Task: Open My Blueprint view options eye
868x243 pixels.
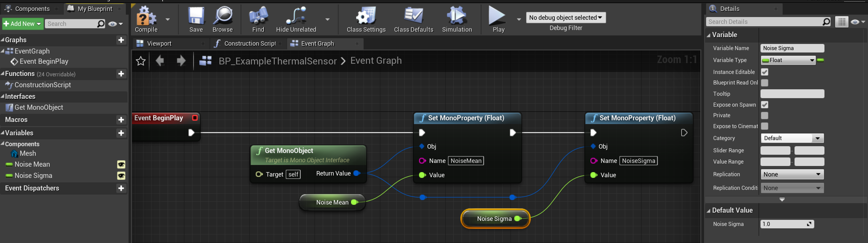Action: pos(115,24)
